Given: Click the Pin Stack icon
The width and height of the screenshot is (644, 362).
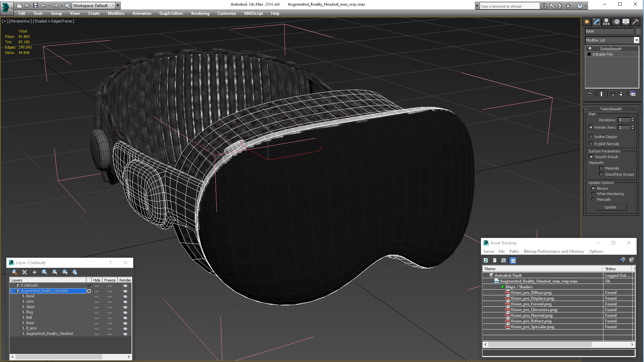Looking at the screenshot, I should point(590,94).
